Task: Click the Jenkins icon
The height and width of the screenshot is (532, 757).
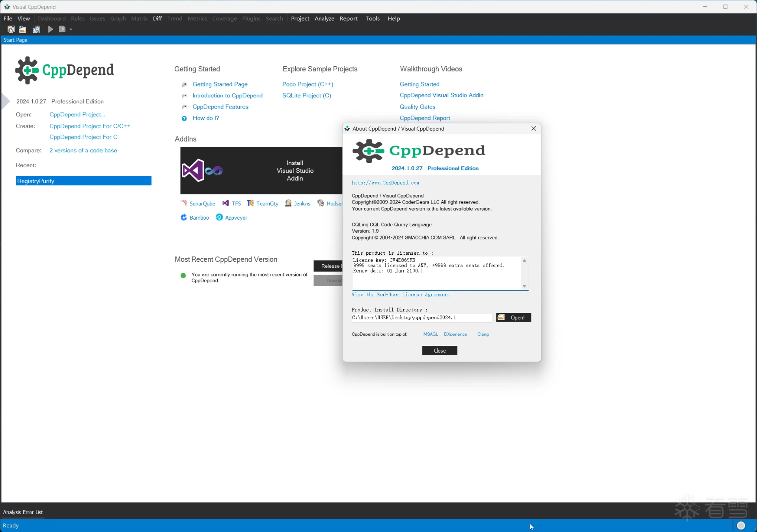Action: tap(288, 203)
